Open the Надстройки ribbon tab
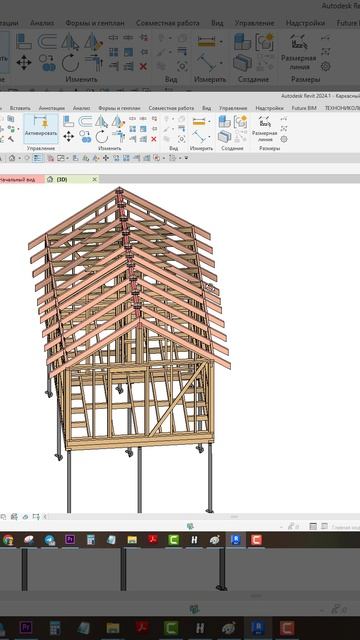Screen dimensions: 360x640 269,108
